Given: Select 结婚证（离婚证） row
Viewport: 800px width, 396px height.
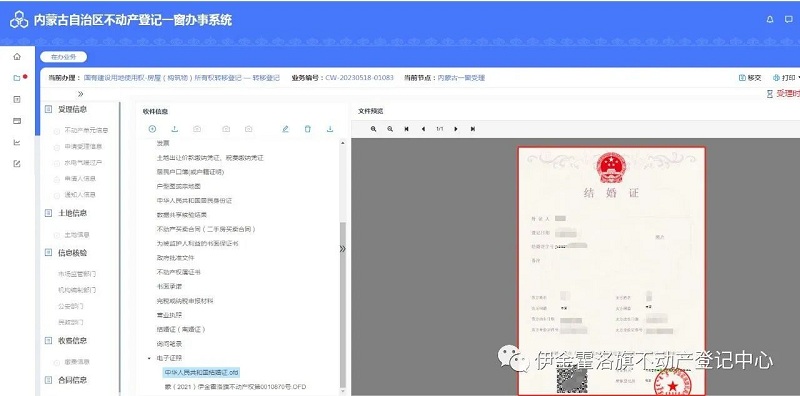Looking at the screenshot, I should pos(181,329).
